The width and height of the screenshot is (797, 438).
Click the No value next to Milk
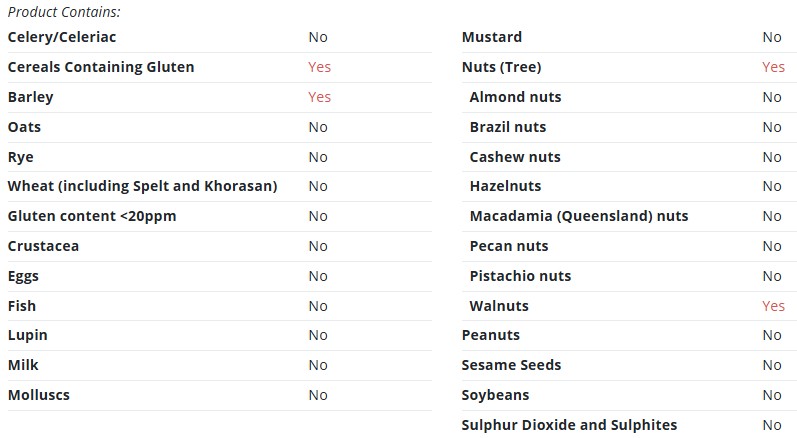coord(318,365)
